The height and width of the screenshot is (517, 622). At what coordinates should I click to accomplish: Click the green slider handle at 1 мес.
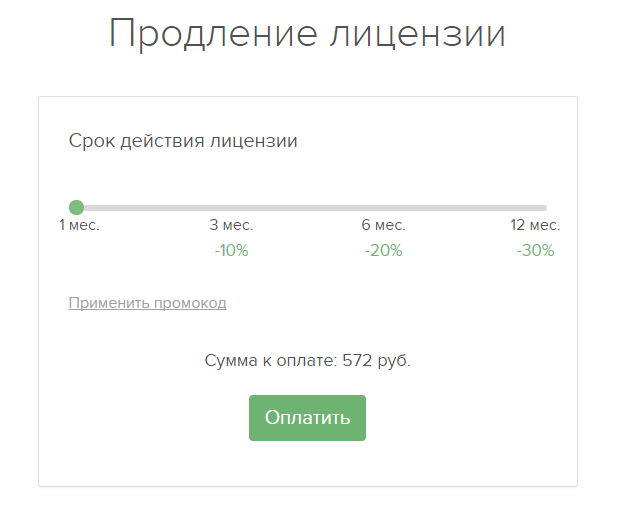pos(76,207)
